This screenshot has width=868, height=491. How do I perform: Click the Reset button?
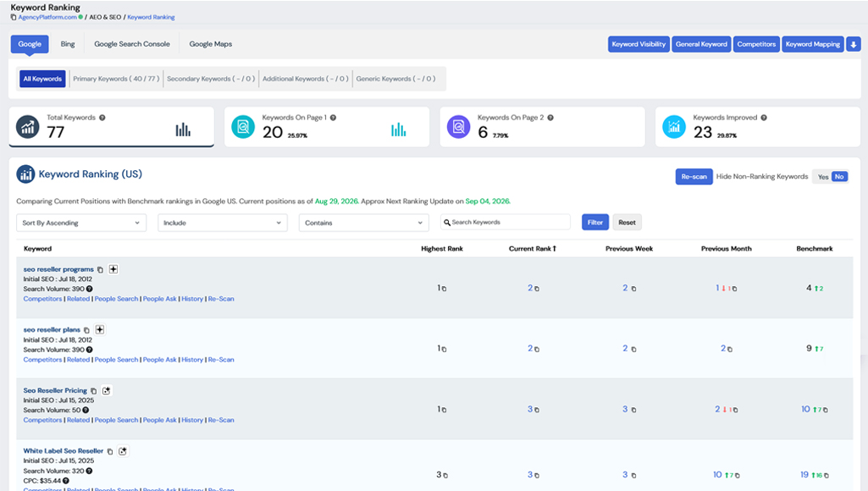(628, 223)
